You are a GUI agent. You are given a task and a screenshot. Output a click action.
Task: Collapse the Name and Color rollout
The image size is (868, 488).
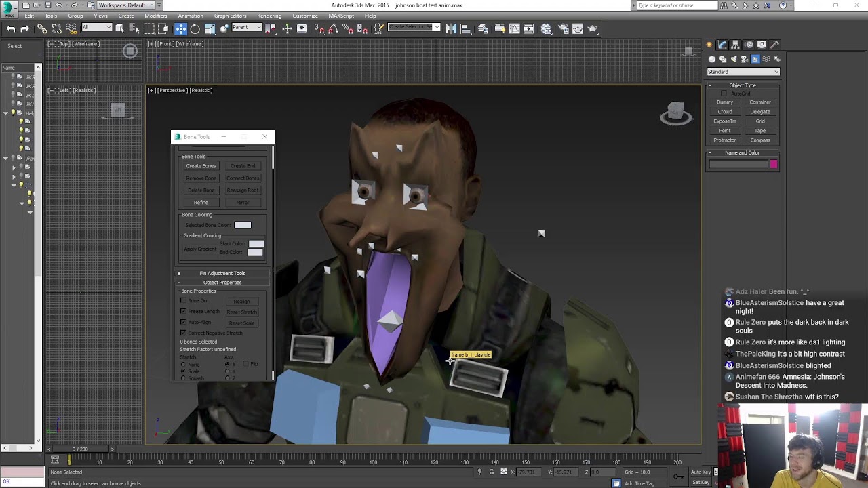(743, 153)
